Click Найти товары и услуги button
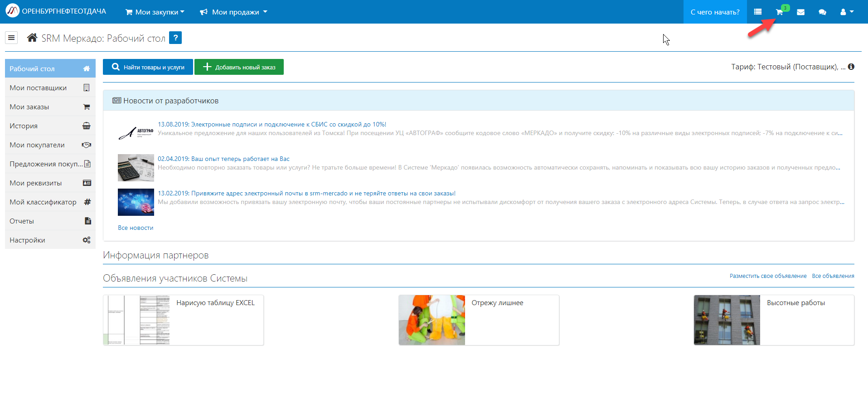Viewport: 868px width, 418px height. point(148,67)
